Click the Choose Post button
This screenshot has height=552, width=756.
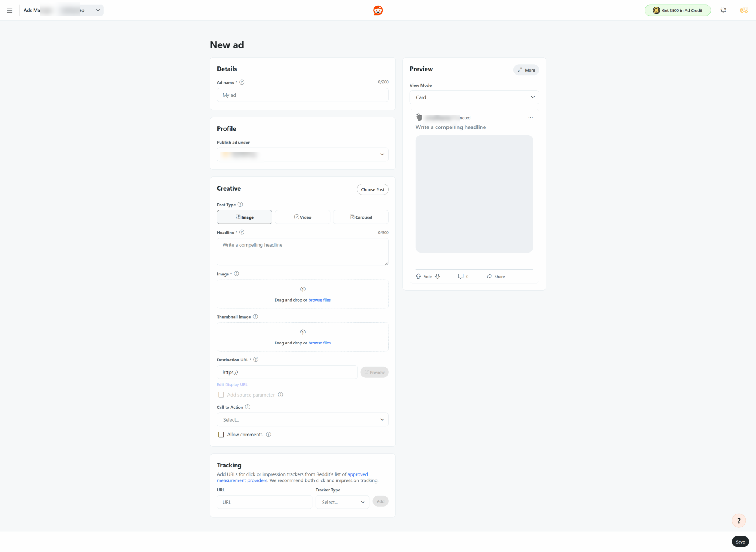click(372, 189)
